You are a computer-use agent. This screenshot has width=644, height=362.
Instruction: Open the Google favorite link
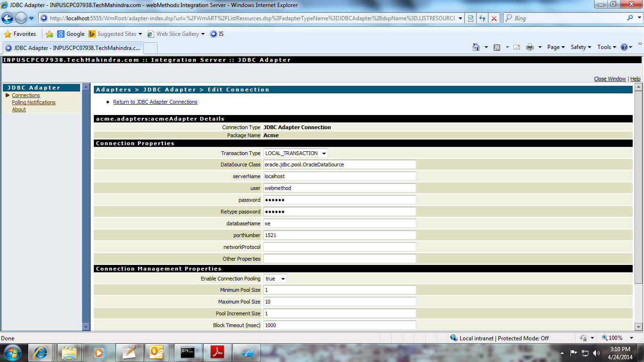[71, 34]
